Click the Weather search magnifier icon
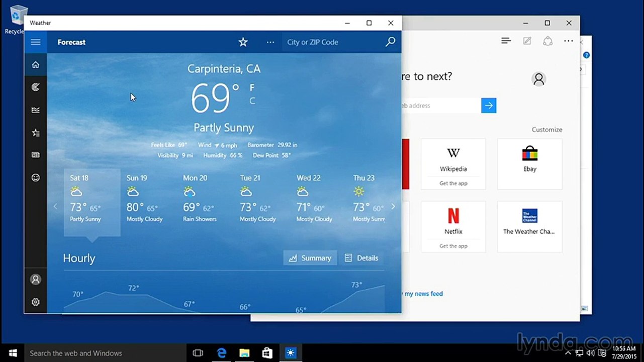Viewport: 644px width, 362px height. coord(390,42)
